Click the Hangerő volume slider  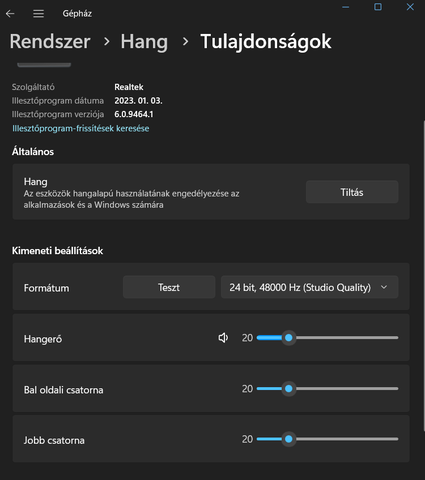click(x=327, y=338)
